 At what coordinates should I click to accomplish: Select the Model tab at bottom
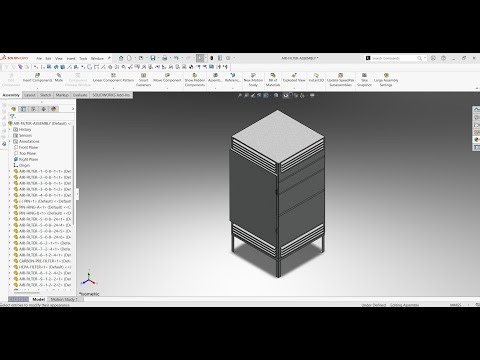38,299
